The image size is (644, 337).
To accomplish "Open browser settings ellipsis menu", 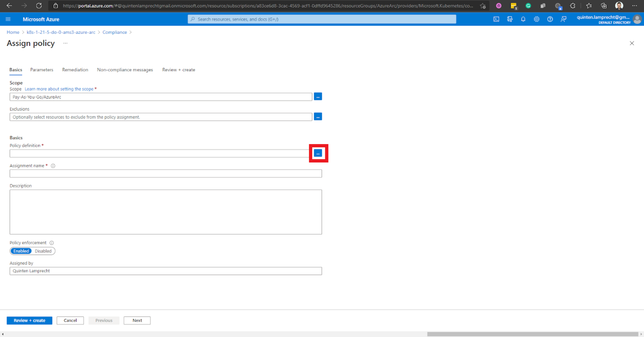I will point(635,6).
